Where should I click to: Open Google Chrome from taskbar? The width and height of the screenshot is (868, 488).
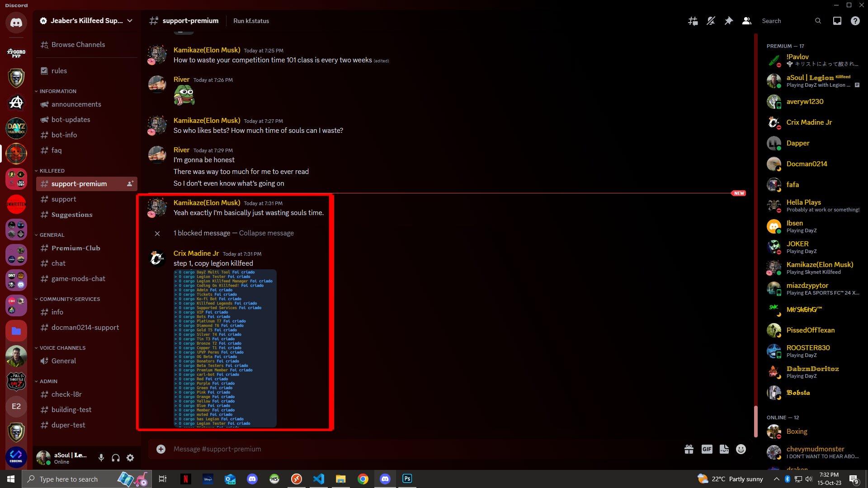[x=363, y=479]
